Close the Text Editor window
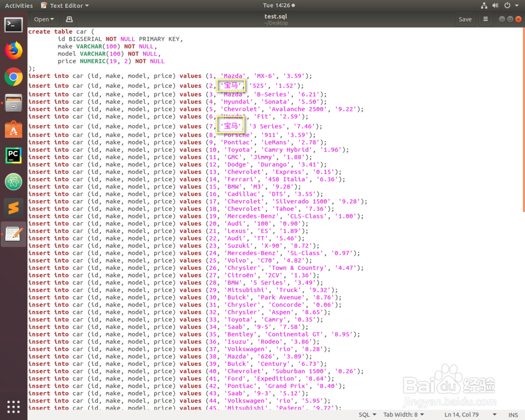 (518, 19)
